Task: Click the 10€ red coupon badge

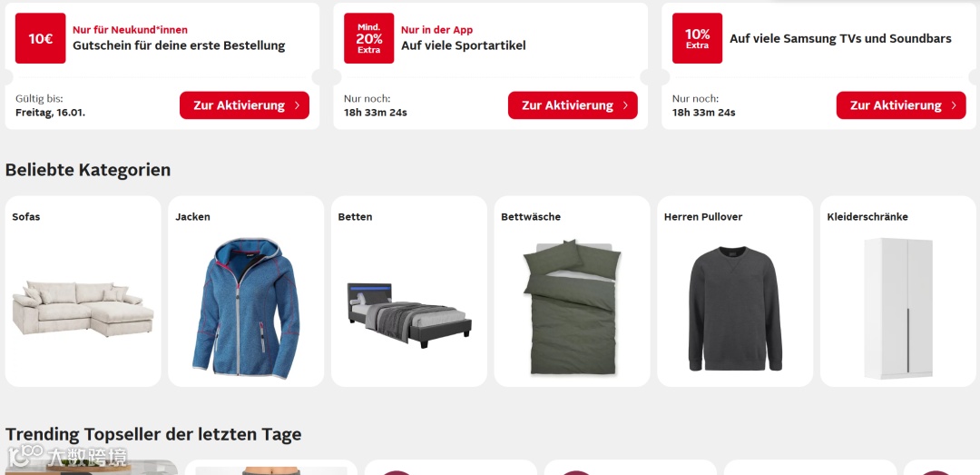Action: coord(41,38)
